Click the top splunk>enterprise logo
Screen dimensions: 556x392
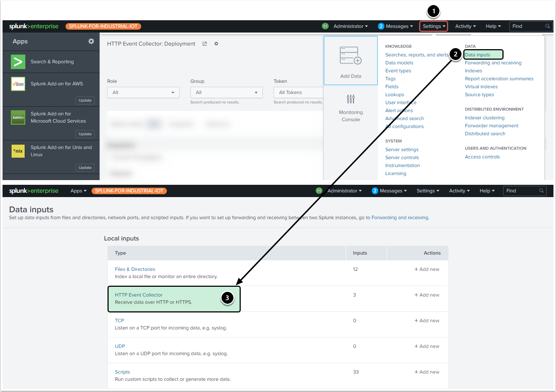coord(34,26)
